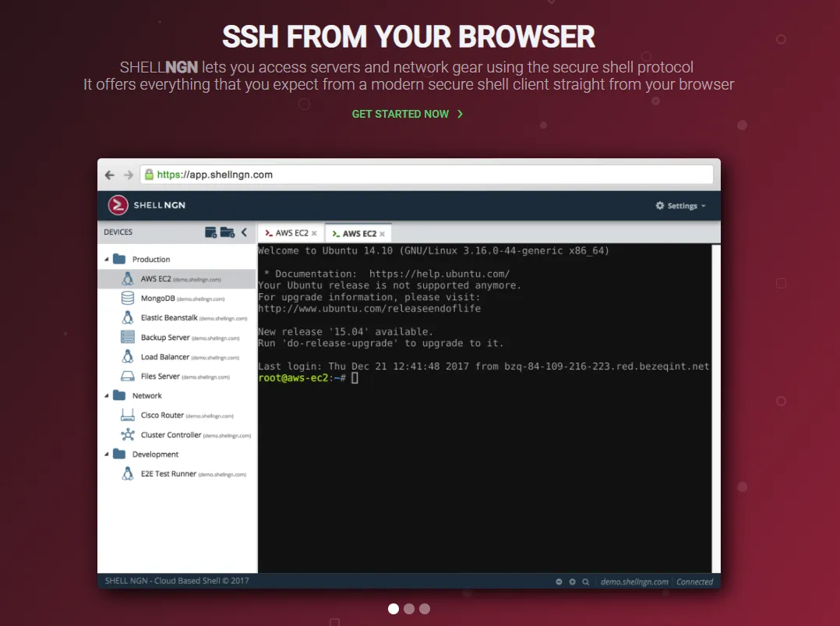The height and width of the screenshot is (626, 840).
Task: Click demo.shellngn.com in the status bar
Action: point(634,582)
